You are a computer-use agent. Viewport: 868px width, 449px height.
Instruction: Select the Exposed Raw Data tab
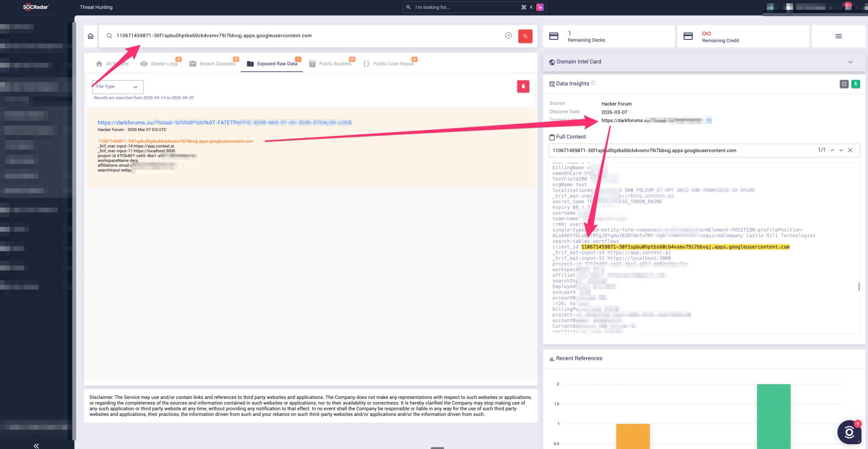(x=272, y=64)
